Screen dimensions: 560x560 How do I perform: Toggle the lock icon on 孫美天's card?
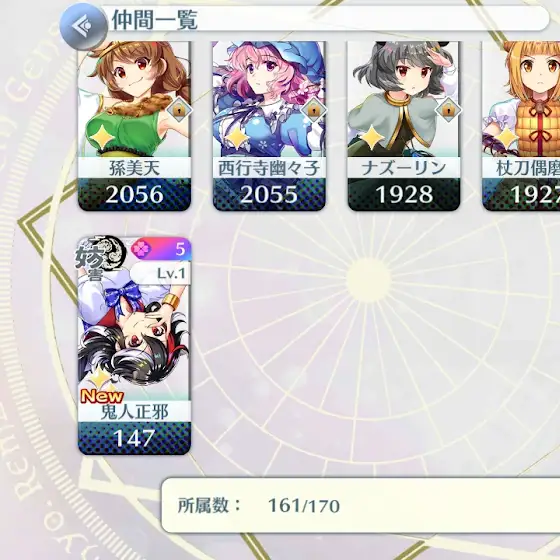coord(179,110)
